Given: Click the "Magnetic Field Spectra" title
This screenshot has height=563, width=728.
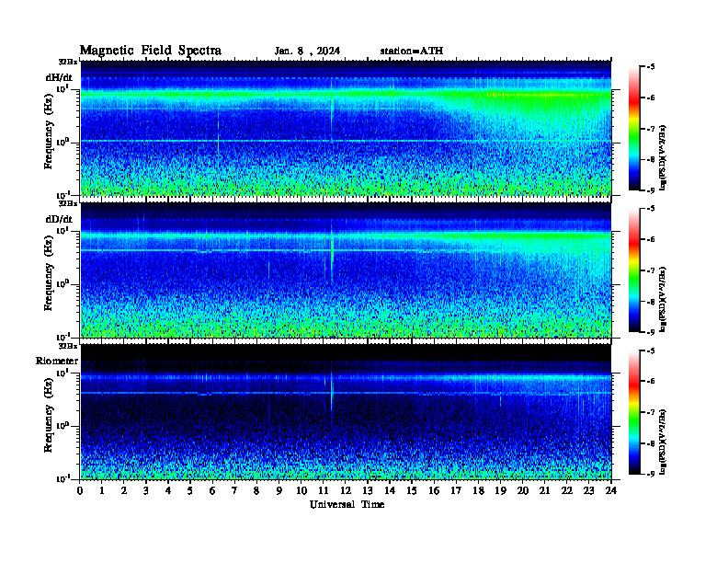Looking at the screenshot, I should coord(151,51).
